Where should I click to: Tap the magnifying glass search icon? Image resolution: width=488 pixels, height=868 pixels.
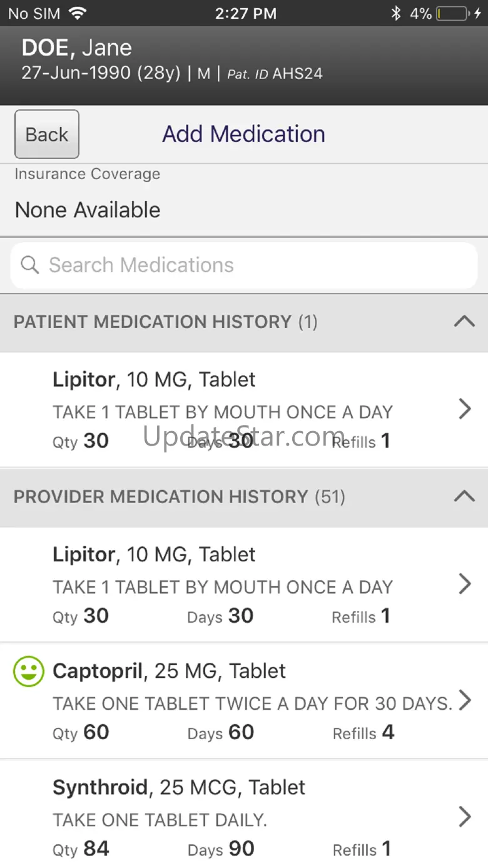click(x=30, y=265)
